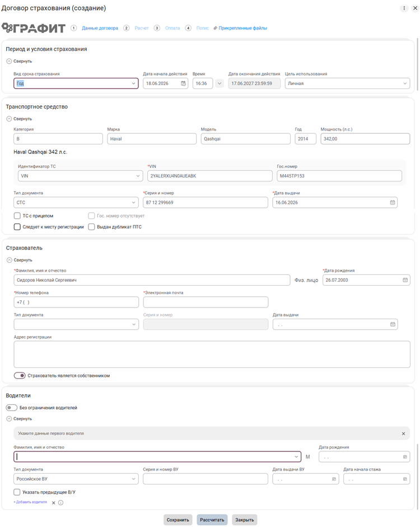Open calendar for the driving experience start date
The image size is (420, 527).
coord(405,479)
